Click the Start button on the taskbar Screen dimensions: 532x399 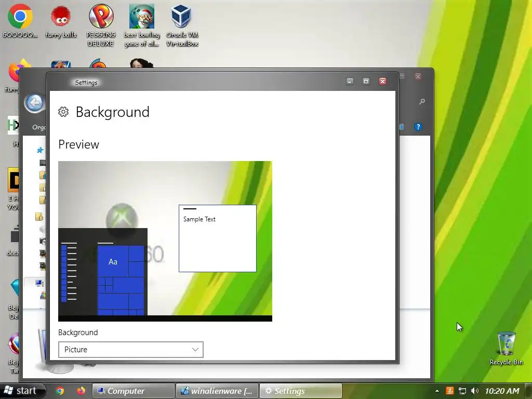(x=22, y=391)
